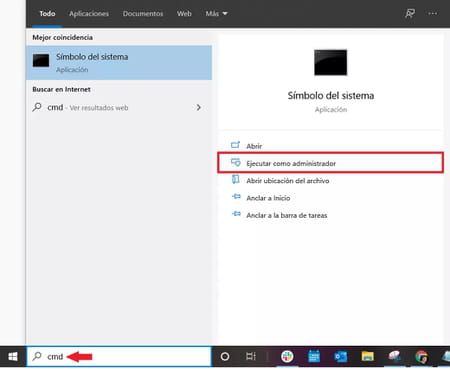
Task: Open Task View from the taskbar
Action: [251, 356]
